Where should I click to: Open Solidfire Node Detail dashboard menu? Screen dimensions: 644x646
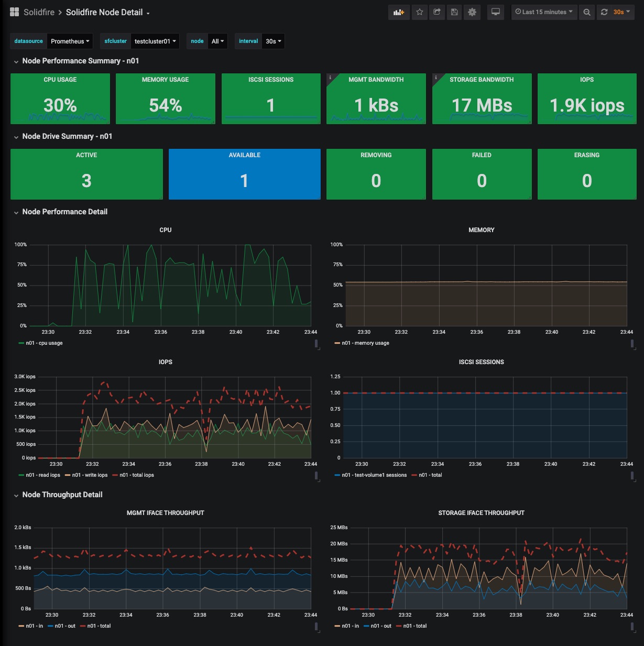pyautogui.click(x=108, y=12)
